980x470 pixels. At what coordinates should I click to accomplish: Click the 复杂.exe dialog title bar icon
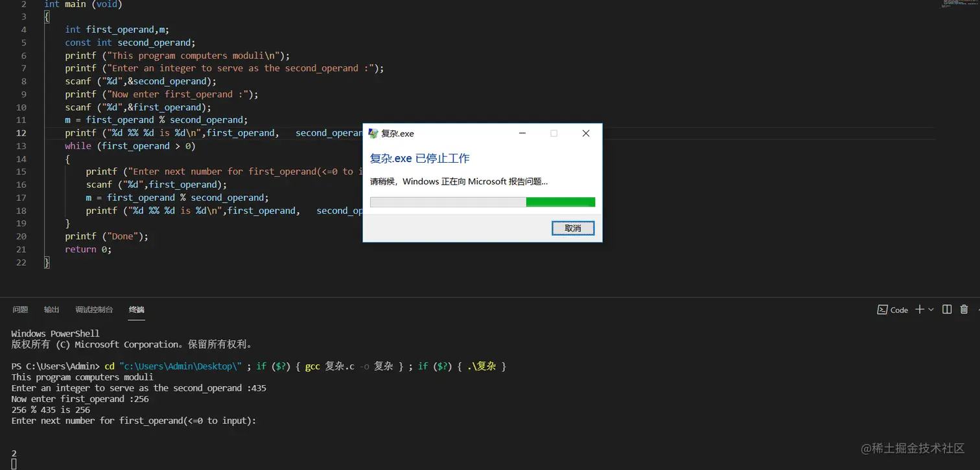373,134
